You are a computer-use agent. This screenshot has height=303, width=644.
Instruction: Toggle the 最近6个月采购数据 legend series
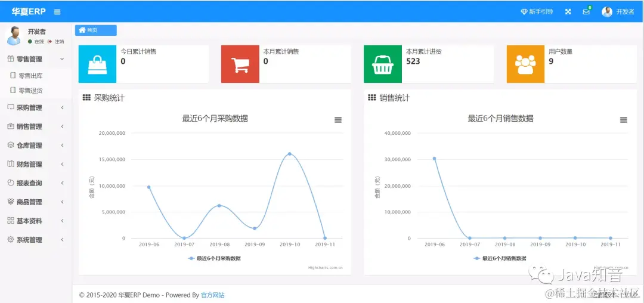coord(215,258)
